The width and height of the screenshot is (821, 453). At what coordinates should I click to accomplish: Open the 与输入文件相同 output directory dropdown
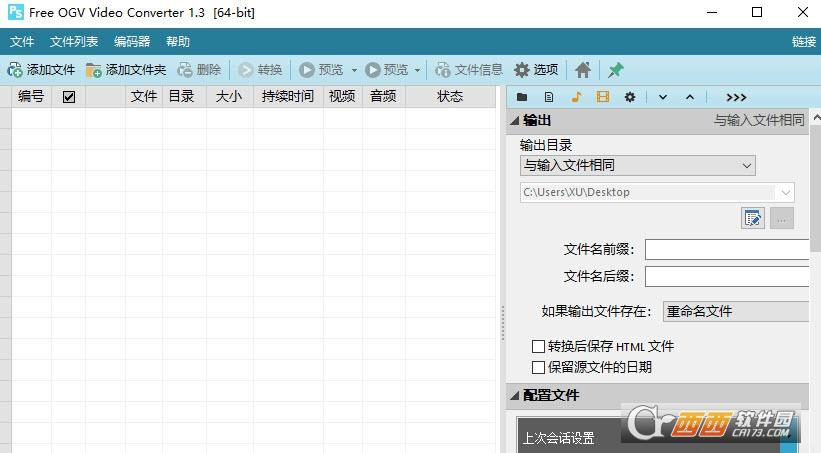(638, 165)
